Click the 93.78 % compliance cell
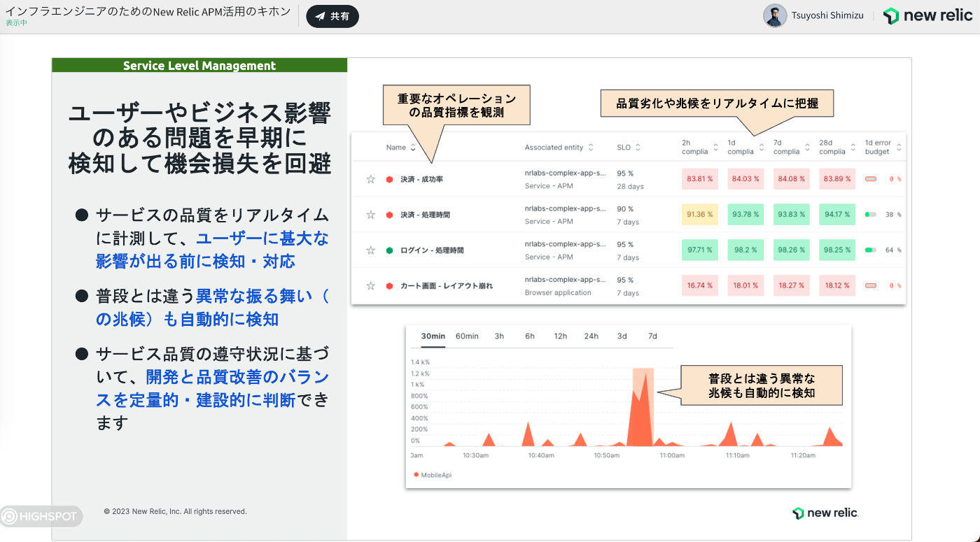The width and height of the screenshot is (980, 542). coord(745,215)
